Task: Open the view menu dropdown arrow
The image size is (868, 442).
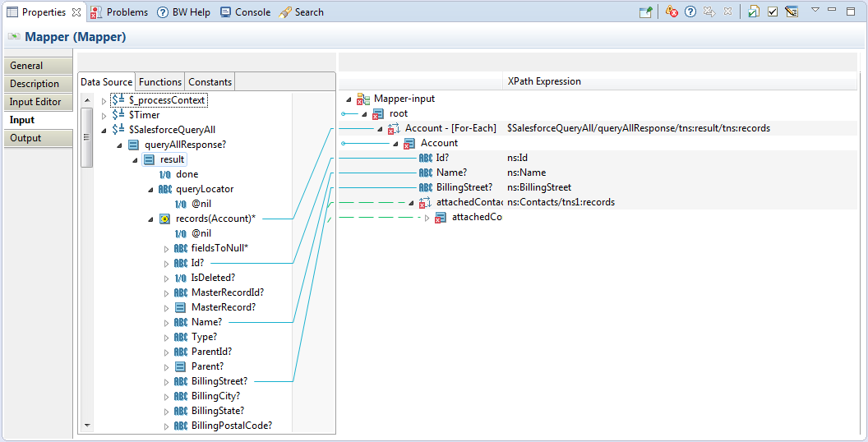Action: (815, 11)
